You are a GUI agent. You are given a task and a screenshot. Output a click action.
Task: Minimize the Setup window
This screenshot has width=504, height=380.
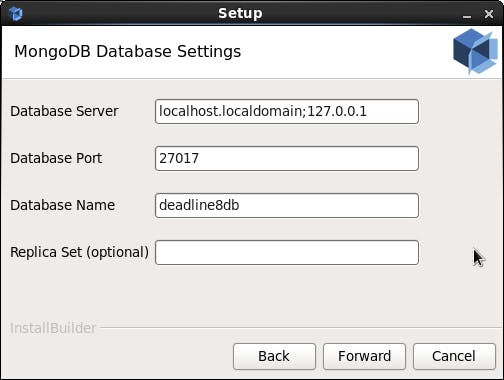(467, 15)
